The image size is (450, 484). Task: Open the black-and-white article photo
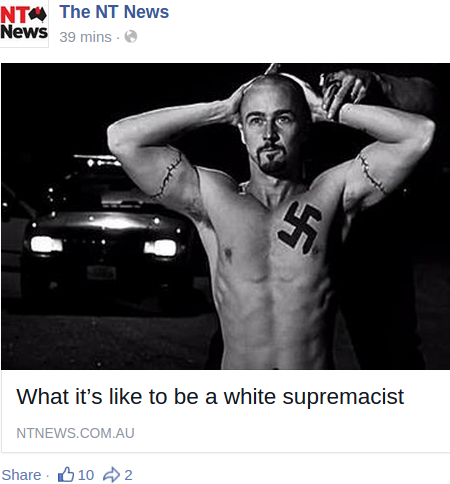225,216
